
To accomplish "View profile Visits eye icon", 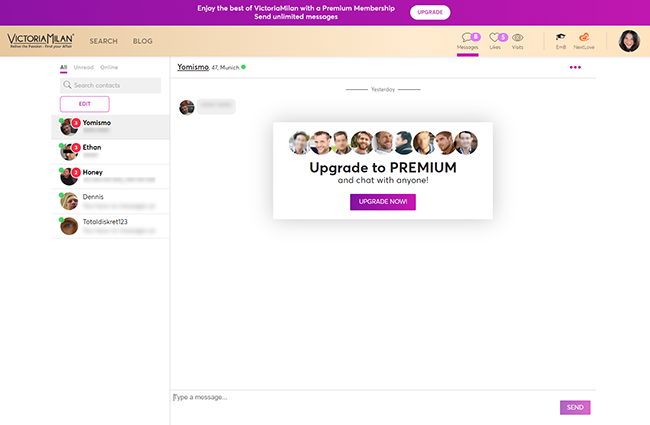I will [517, 39].
